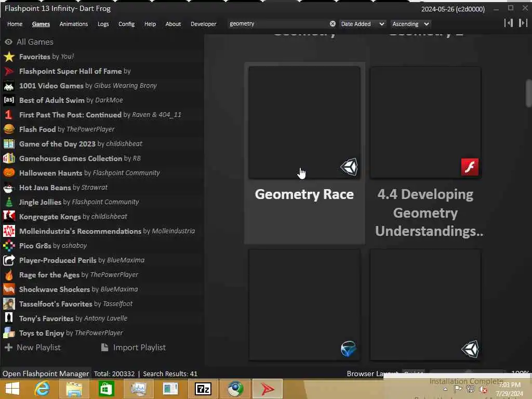
Task: Open Windows Start button
Action: click(12, 389)
